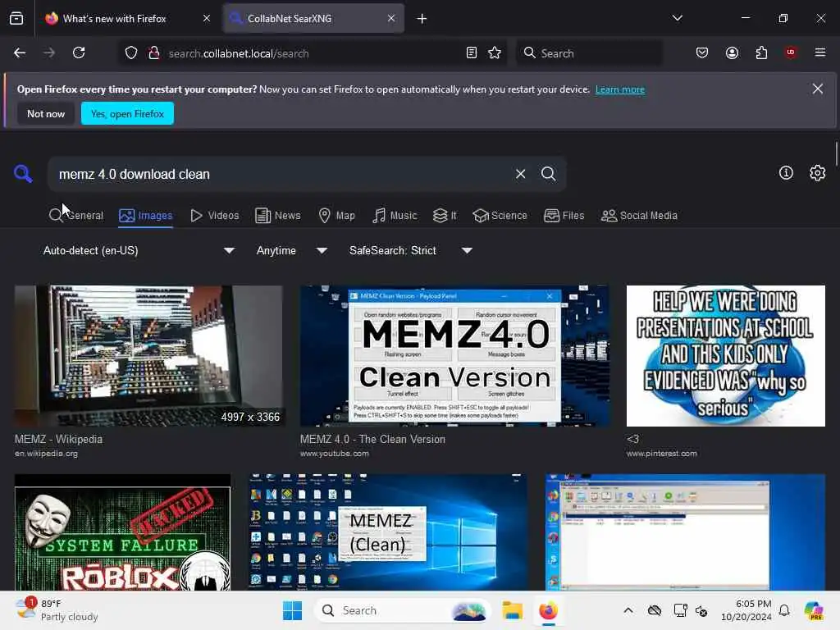The width and height of the screenshot is (840, 630).
Task: Switch to What's new with Firefox tab
Action: point(127,18)
